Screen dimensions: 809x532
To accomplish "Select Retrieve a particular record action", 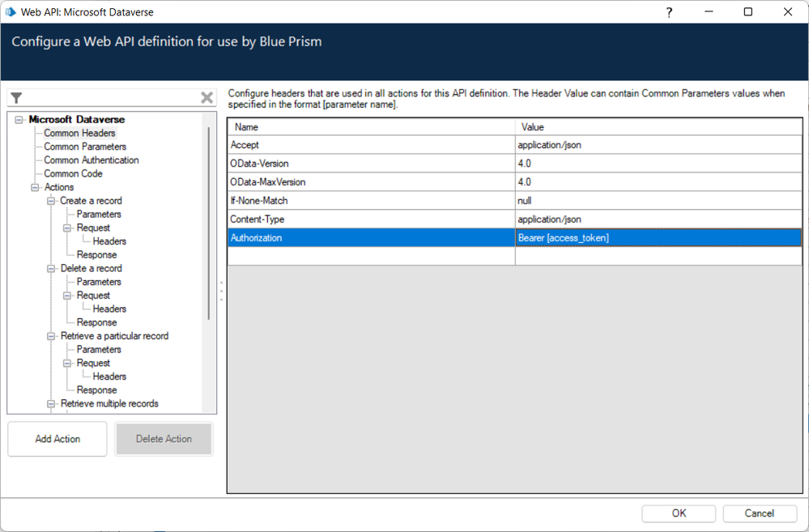I will click(x=114, y=336).
